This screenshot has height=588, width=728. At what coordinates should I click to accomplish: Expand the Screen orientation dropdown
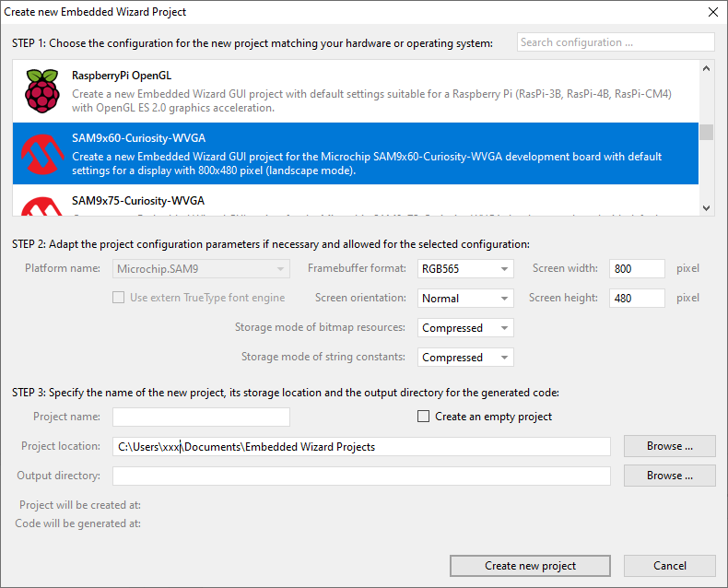[465, 299]
